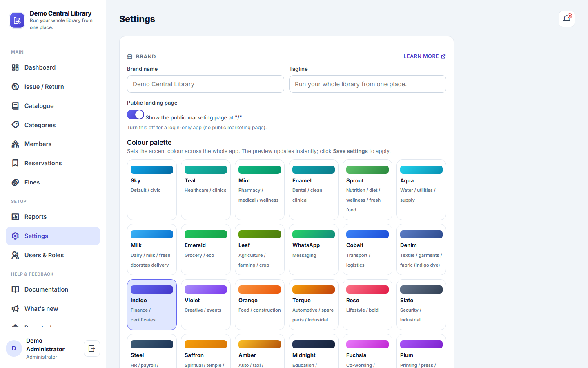Open the notifications bell
The width and height of the screenshot is (588, 368).
(567, 19)
